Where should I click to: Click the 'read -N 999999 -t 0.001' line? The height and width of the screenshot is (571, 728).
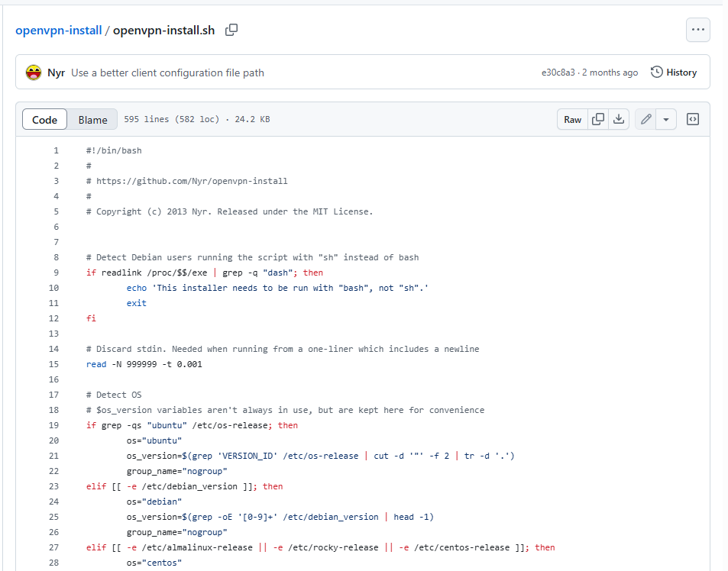point(144,364)
